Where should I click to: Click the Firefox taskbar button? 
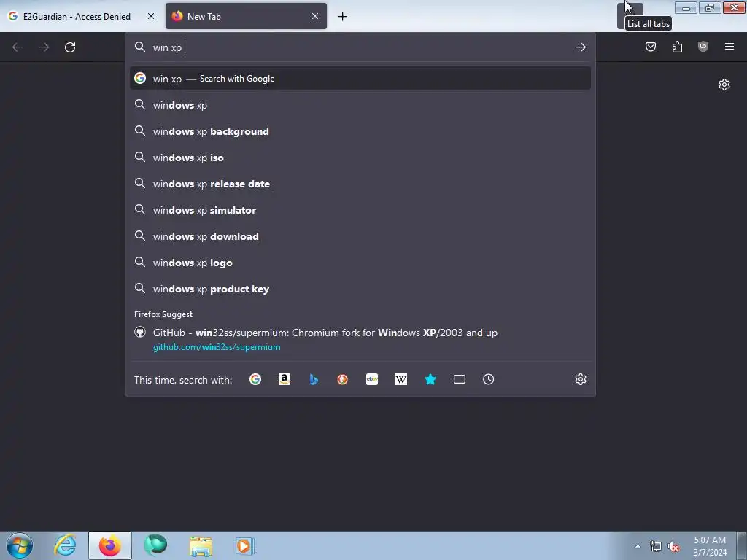pyautogui.click(x=110, y=545)
